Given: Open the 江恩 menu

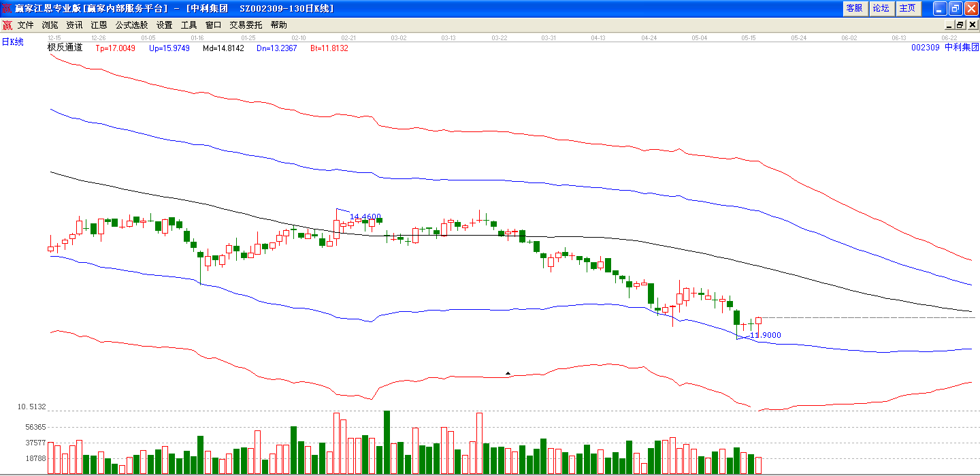Looking at the screenshot, I should click(x=99, y=25).
